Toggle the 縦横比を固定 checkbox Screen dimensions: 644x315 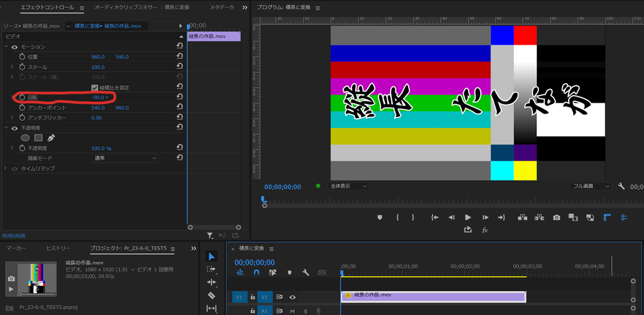point(95,87)
